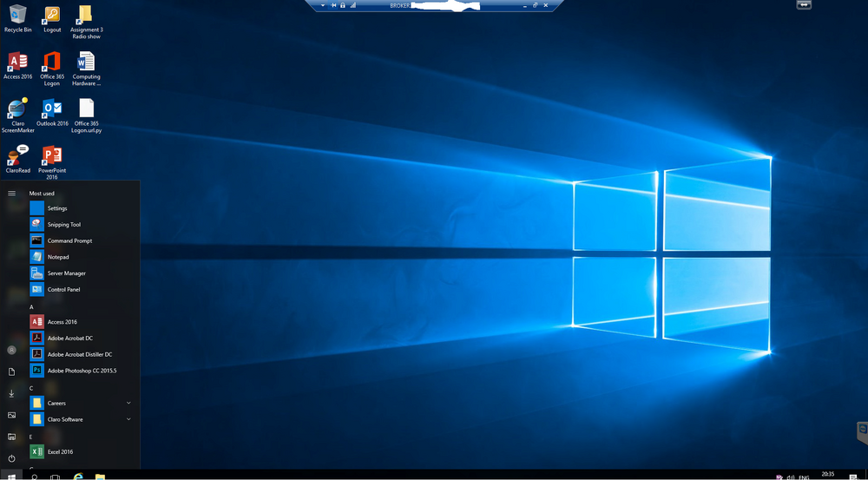The image size is (868, 480).
Task: Launch Snipping Tool from Start menu
Action: tap(82, 224)
